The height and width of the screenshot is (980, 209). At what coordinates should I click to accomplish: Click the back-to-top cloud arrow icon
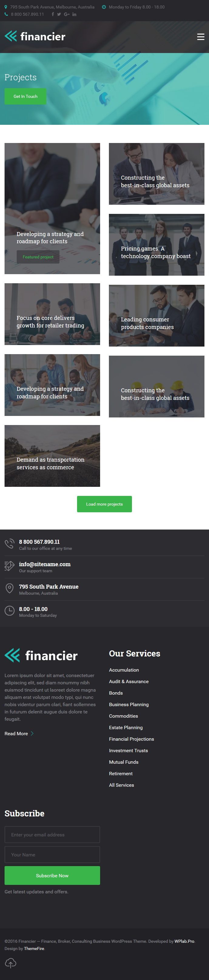(11, 963)
